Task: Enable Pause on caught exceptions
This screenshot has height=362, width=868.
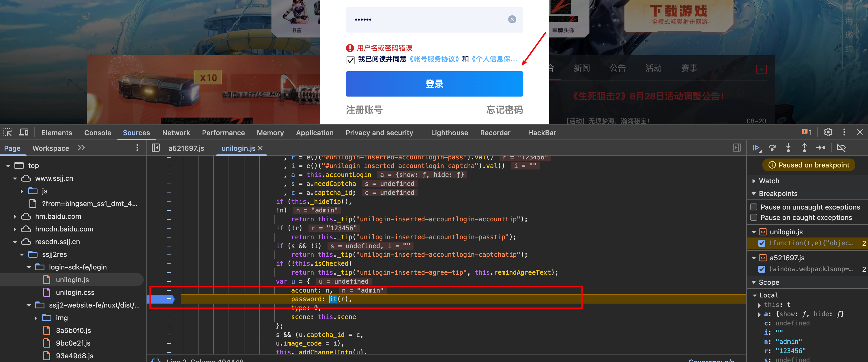Action: pyautogui.click(x=754, y=217)
